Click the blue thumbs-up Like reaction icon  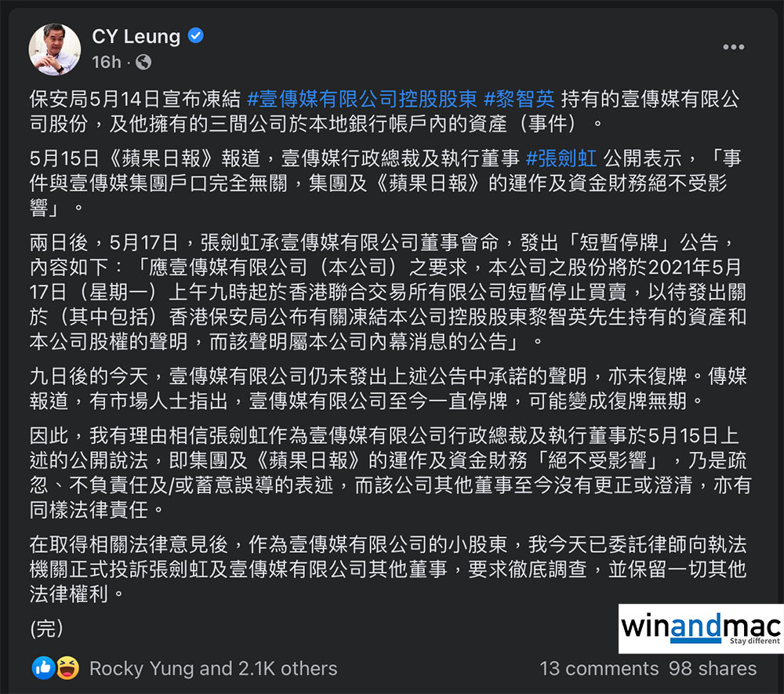(43, 668)
